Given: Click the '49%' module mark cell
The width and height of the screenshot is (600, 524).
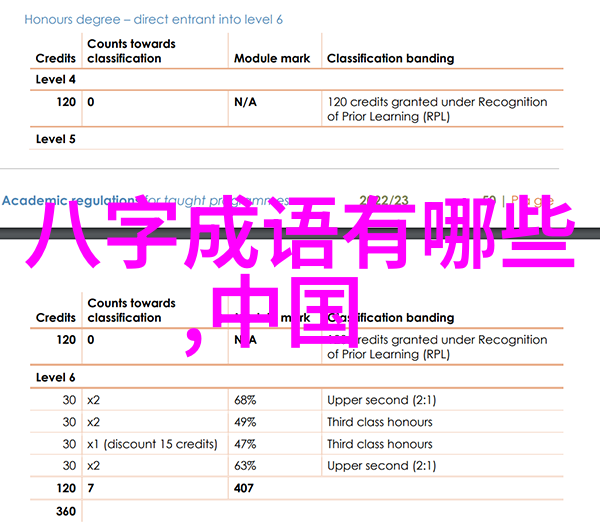Looking at the screenshot, I should point(245,422).
